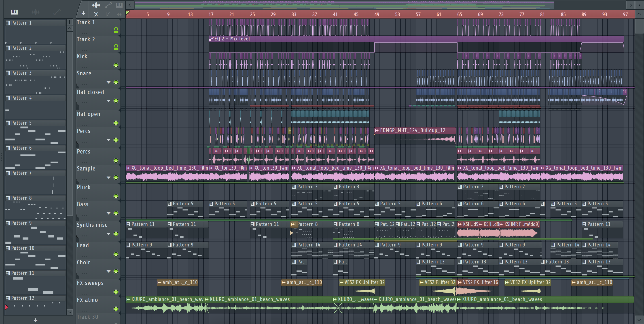This screenshot has height=324, width=644.
Task: Select the piano pattern clip filter icon in playlist header
Action: point(119,5)
